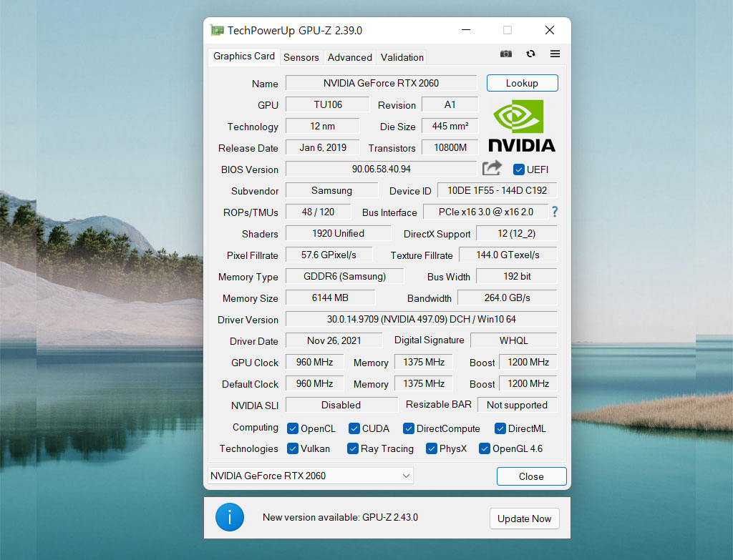
Task: Click the Texture Fillrate field 144.0 GTexel/s
Action: pos(508,255)
